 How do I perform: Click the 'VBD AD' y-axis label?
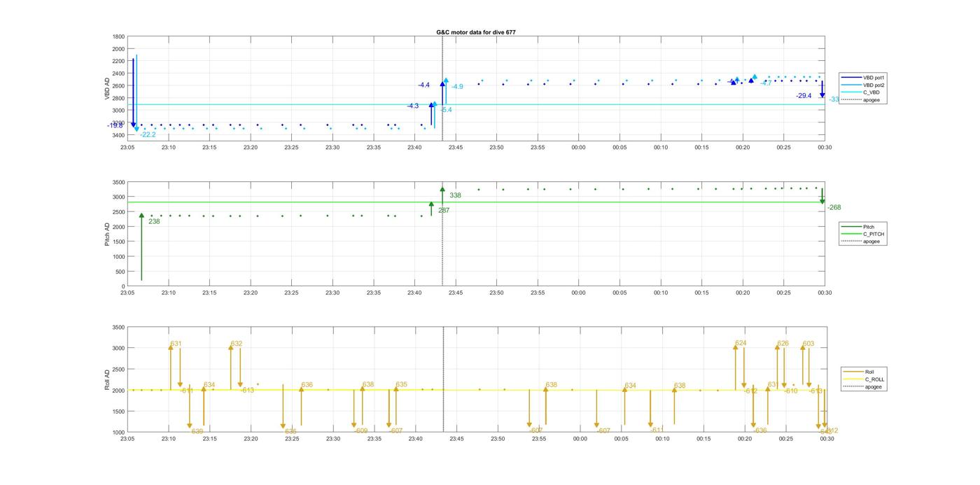[x=108, y=87]
